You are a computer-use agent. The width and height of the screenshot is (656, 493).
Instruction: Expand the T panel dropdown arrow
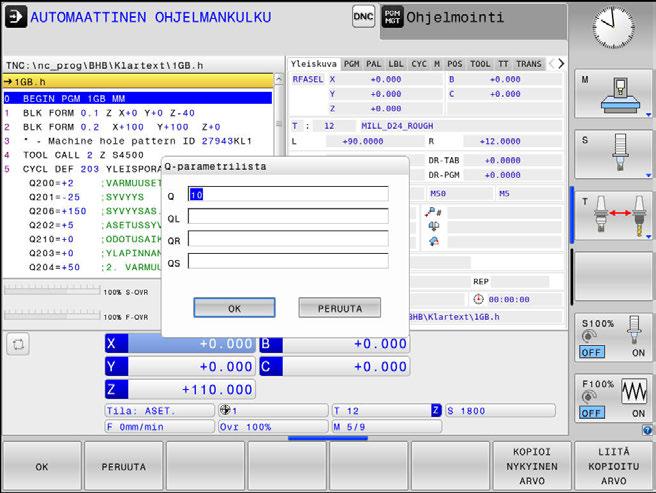648,236
